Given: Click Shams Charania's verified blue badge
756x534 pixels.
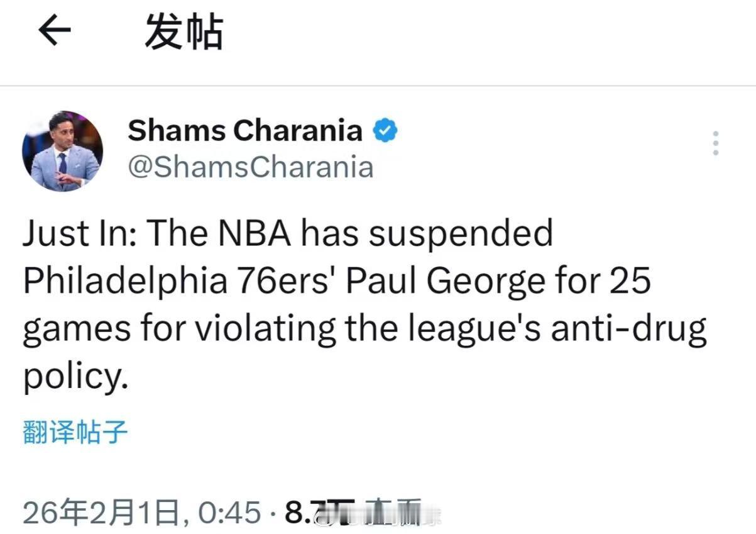Looking at the screenshot, I should pyautogui.click(x=385, y=130).
